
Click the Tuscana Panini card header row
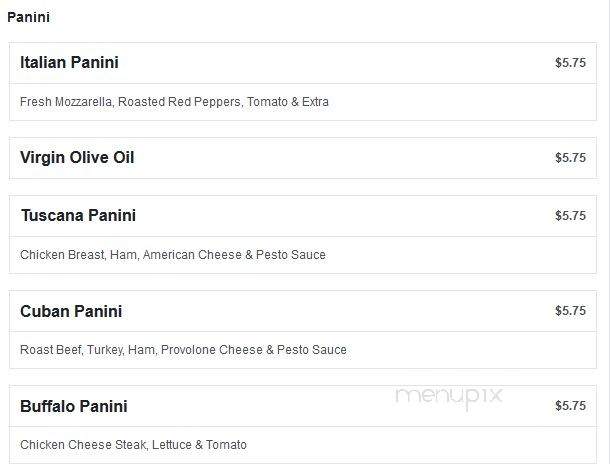point(303,216)
